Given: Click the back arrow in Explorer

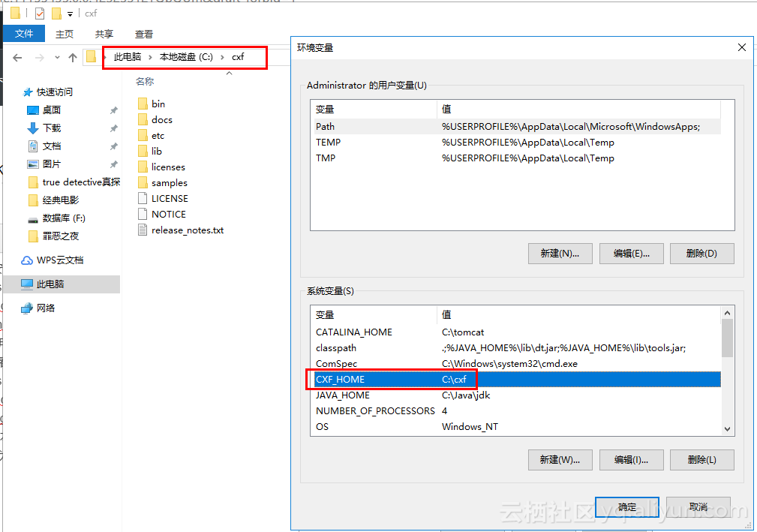Looking at the screenshot, I should pos(17,56).
